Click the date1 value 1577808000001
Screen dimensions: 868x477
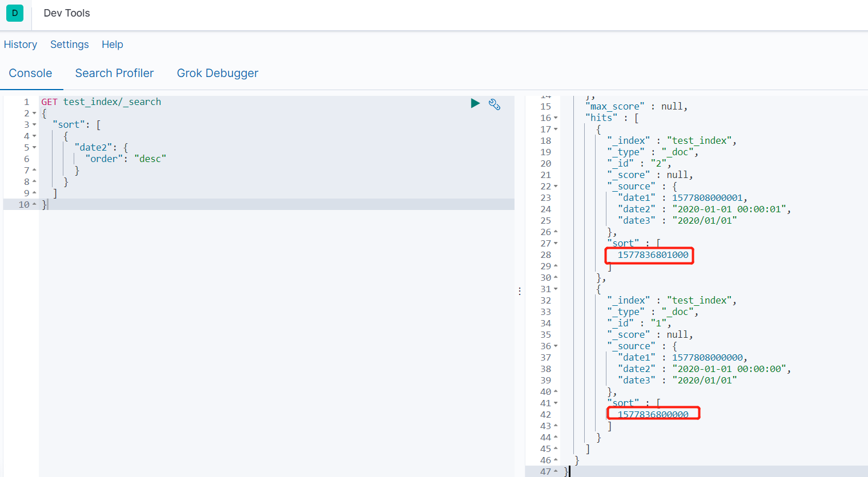pyautogui.click(x=707, y=197)
